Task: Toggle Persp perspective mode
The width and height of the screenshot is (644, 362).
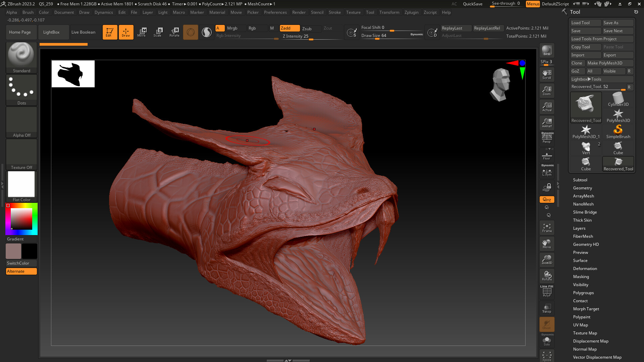Action: pyautogui.click(x=547, y=138)
